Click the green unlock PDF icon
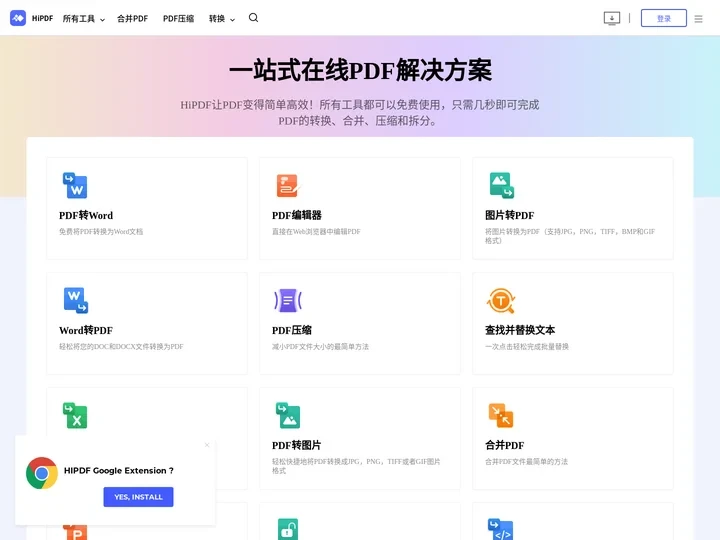This screenshot has height=540, width=720. 288,529
